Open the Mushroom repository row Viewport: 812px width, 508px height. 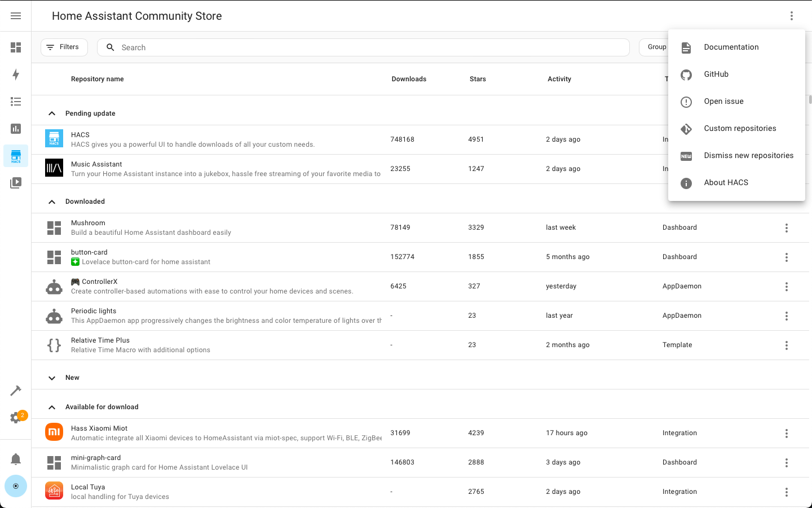pyautogui.click(x=420, y=228)
